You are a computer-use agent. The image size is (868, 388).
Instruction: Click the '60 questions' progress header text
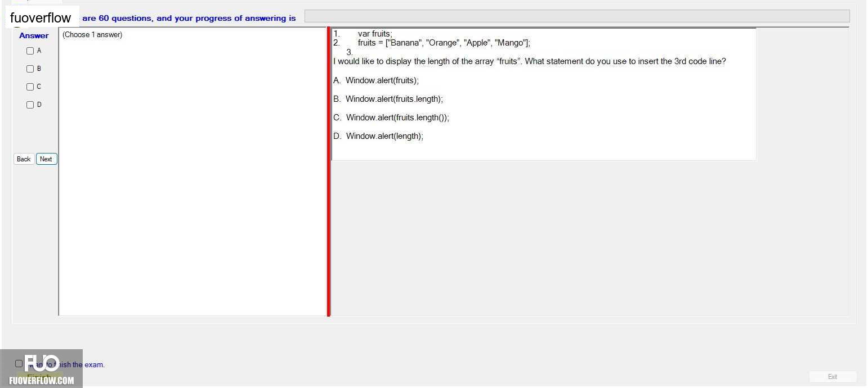(x=126, y=18)
